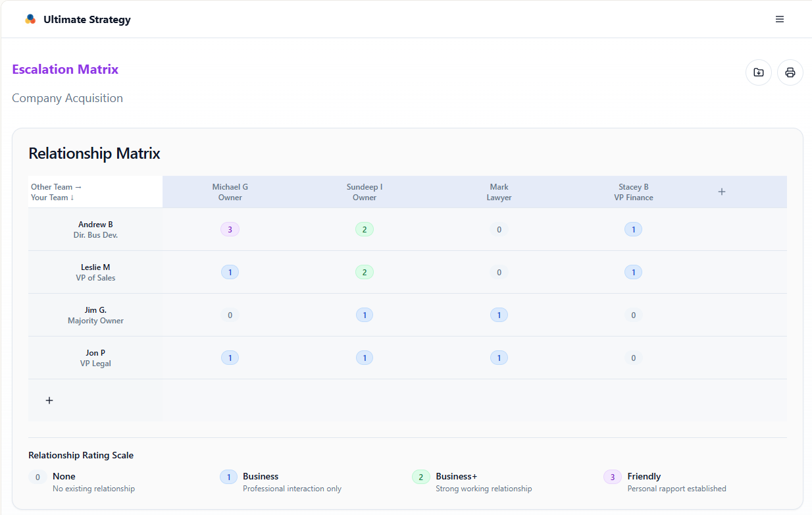Image resolution: width=812 pixels, height=515 pixels.
Task: Click the print icon button
Action: 790,72
